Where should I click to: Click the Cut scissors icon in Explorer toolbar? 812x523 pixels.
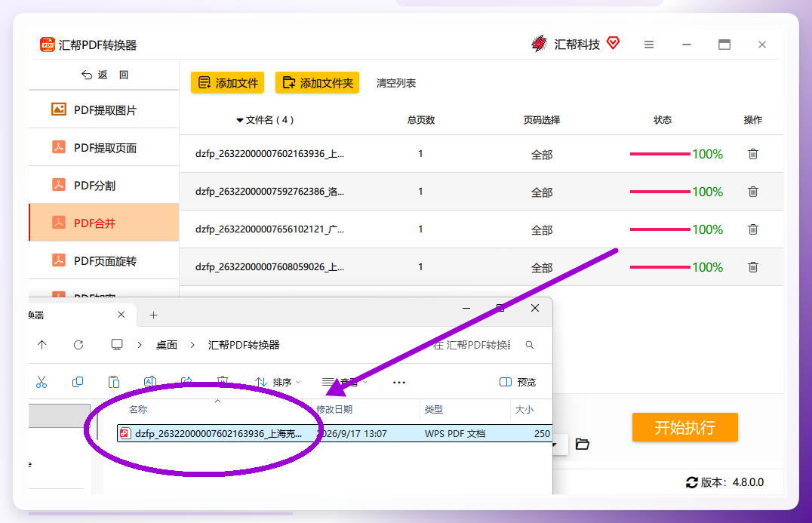42,382
